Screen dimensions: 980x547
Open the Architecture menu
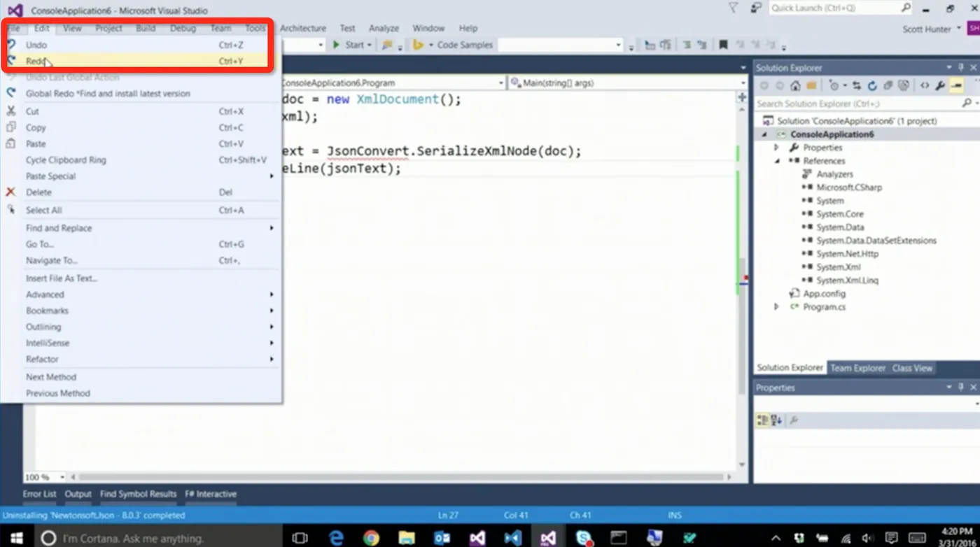point(303,29)
